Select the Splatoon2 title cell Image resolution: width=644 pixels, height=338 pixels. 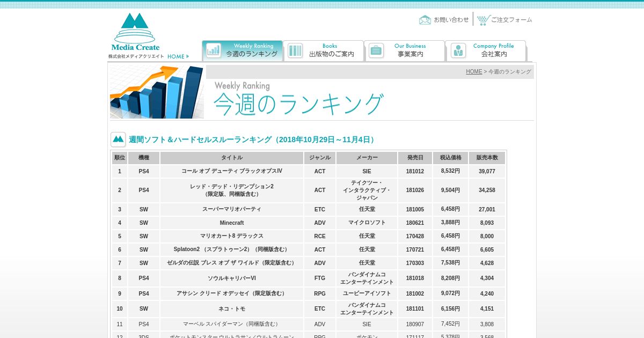[x=232, y=249]
